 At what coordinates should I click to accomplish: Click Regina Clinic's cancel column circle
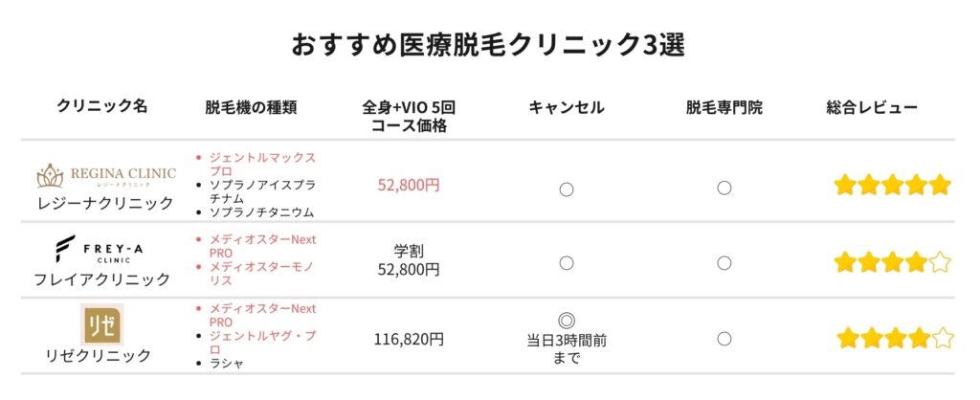click(x=567, y=189)
